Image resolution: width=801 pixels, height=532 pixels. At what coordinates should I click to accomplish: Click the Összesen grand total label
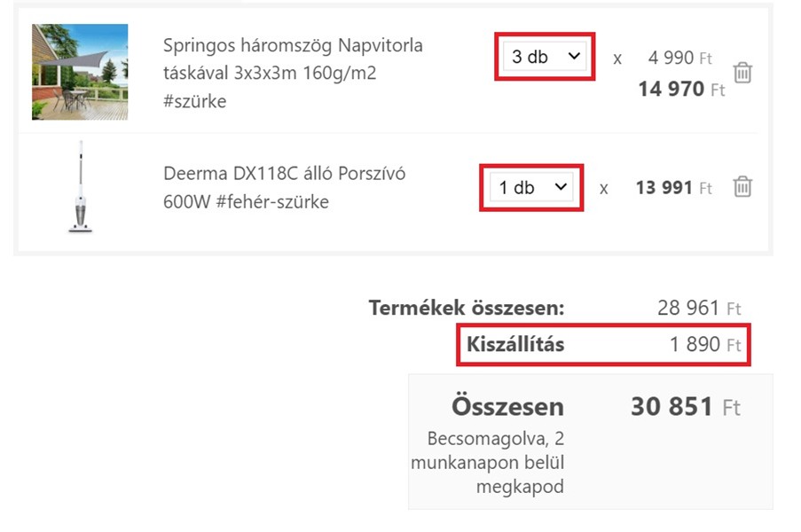pos(507,407)
